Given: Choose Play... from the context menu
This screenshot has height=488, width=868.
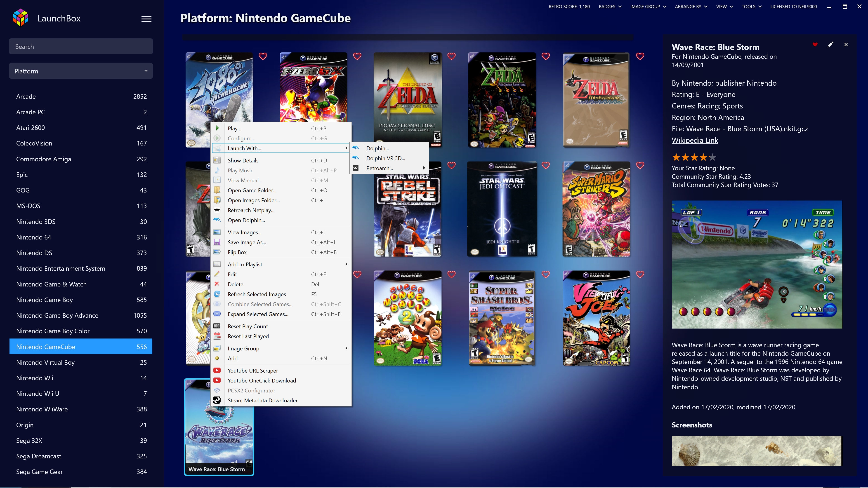Looking at the screenshot, I should (281, 128).
